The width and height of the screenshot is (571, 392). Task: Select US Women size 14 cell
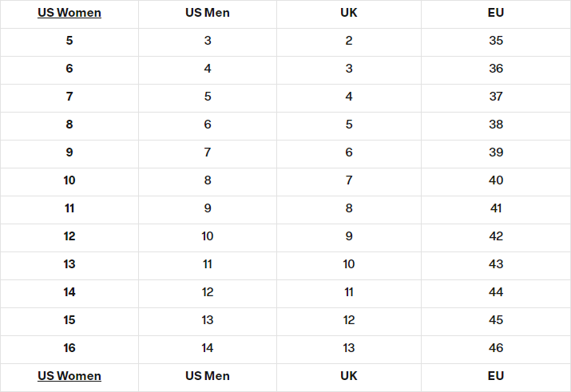(x=69, y=292)
